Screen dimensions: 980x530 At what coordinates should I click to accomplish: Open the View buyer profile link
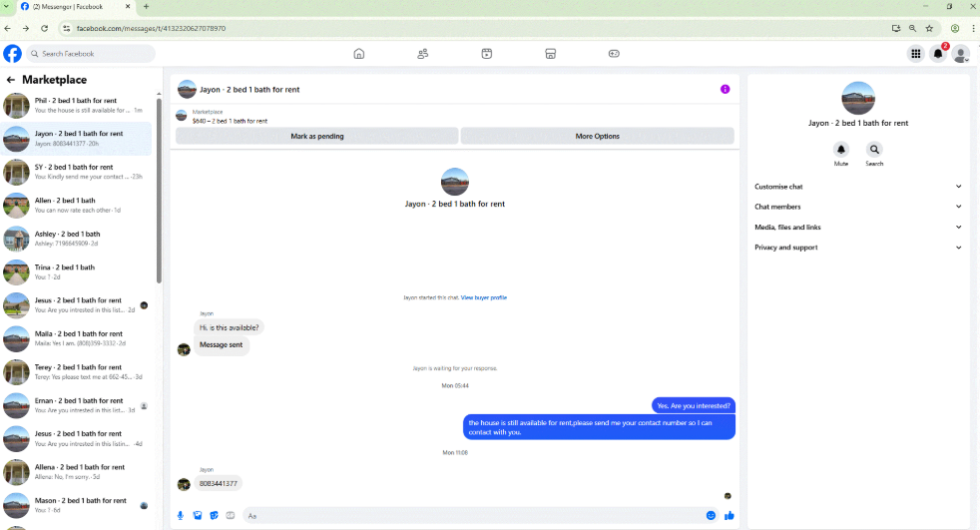pyautogui.click(x=484, y=298)
